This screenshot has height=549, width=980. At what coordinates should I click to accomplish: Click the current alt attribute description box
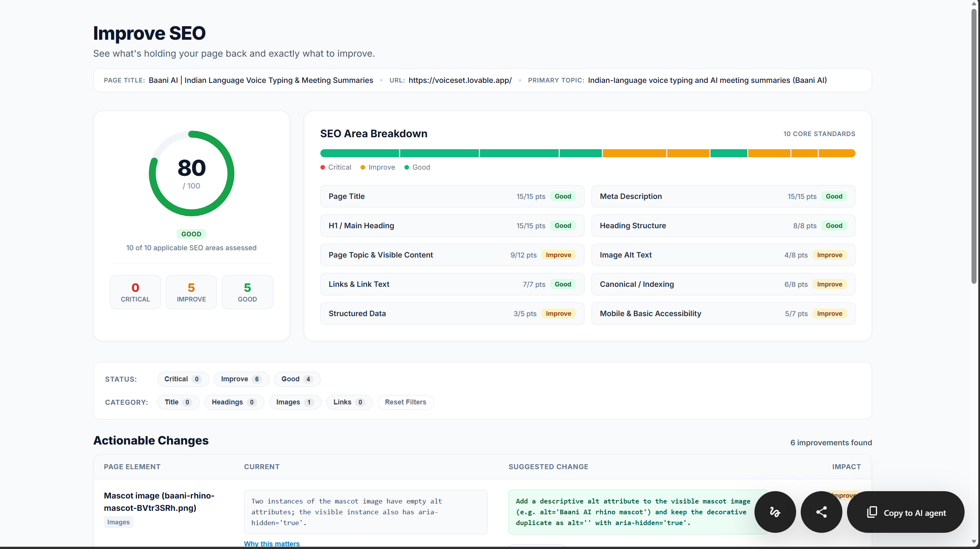(366, 512)
